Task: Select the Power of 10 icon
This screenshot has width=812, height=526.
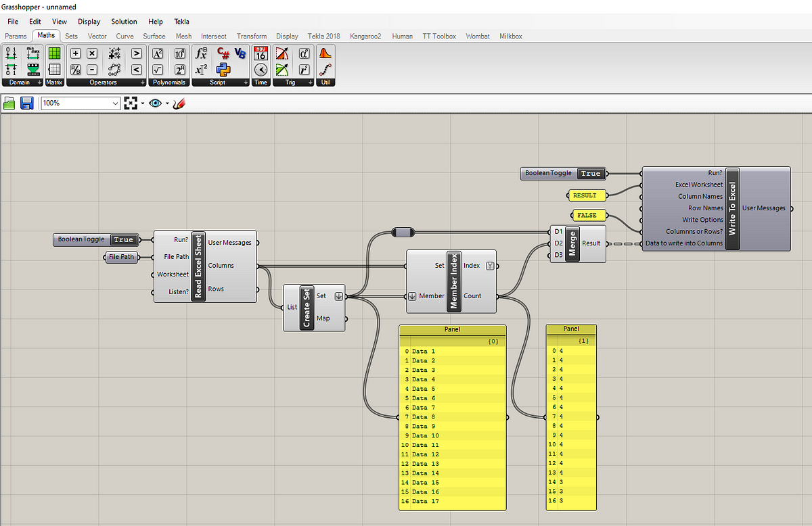Action: tap(179, 53)
